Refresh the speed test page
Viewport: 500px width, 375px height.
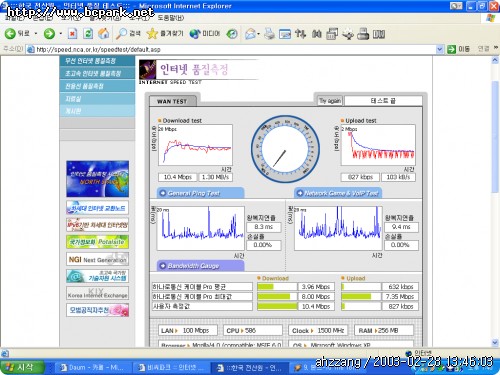pyautogui.click(x=88, y=33)
